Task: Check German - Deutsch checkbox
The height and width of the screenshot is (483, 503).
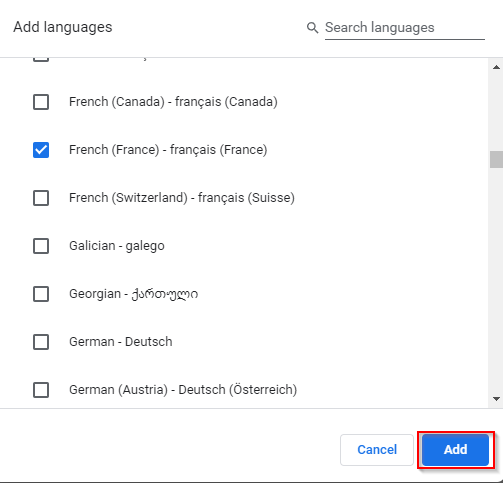Action: pyautogui.click(x=41, y=342)
